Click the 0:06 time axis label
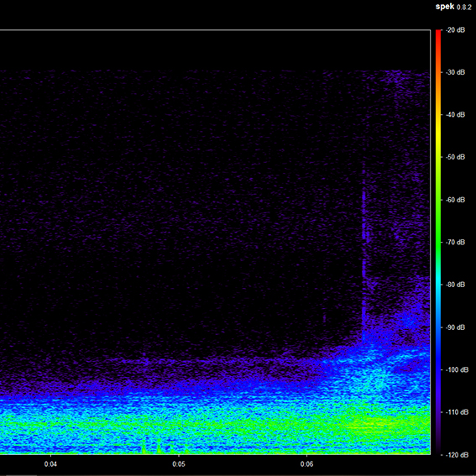This screenshot has width=476, height=476. pyautogui.click(x=306, y=464)
